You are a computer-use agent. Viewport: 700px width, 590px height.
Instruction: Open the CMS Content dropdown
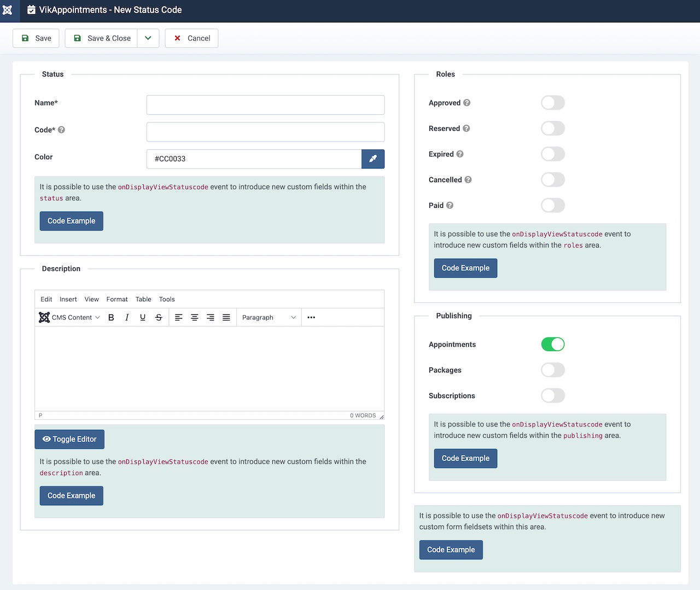click(x=69, y=317)
